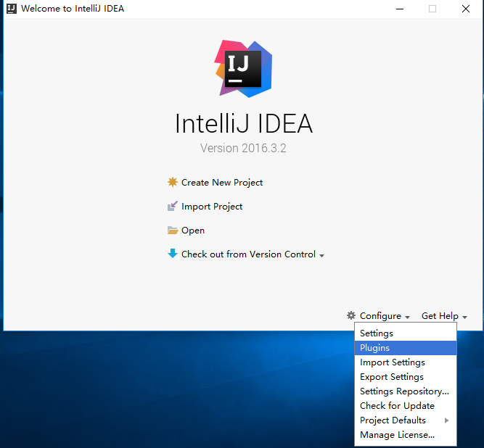The height and width of the screenshot is (448, 484).
Task: Click the large IntelliJ IDEA logo
Action: tap(243, 68)
